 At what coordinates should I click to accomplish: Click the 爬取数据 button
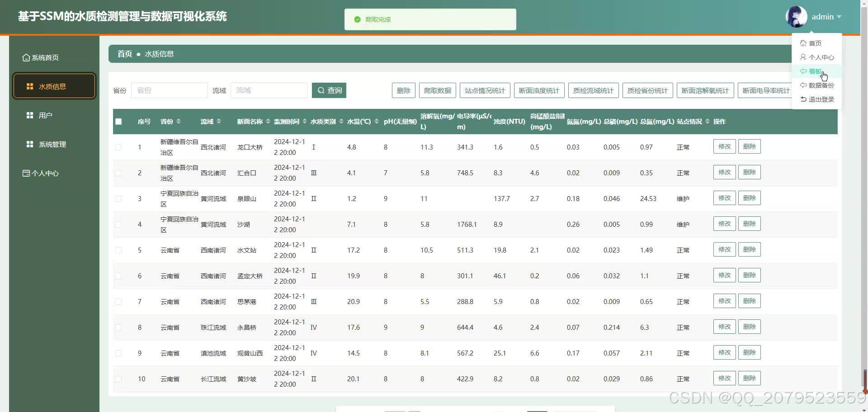pos(437,90)
